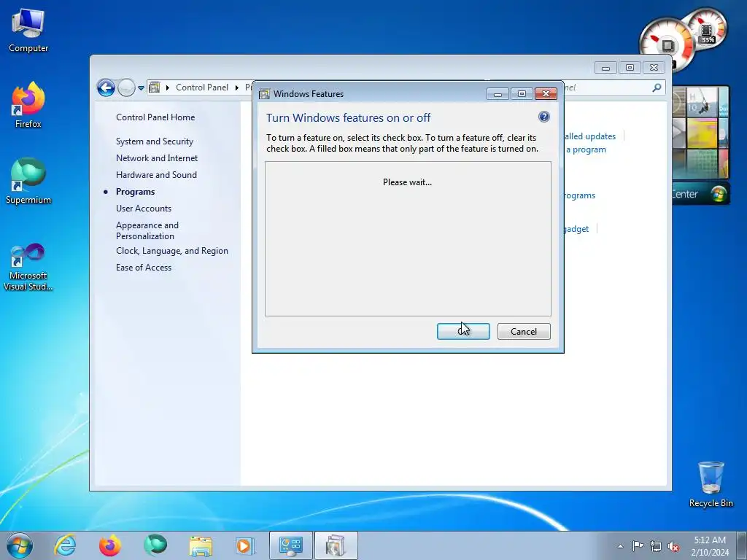Image resolution: width=747 pixels, height=560 pixels.
Task: Open Windows Explorer folder in taskbar
Action: (201, 545)
